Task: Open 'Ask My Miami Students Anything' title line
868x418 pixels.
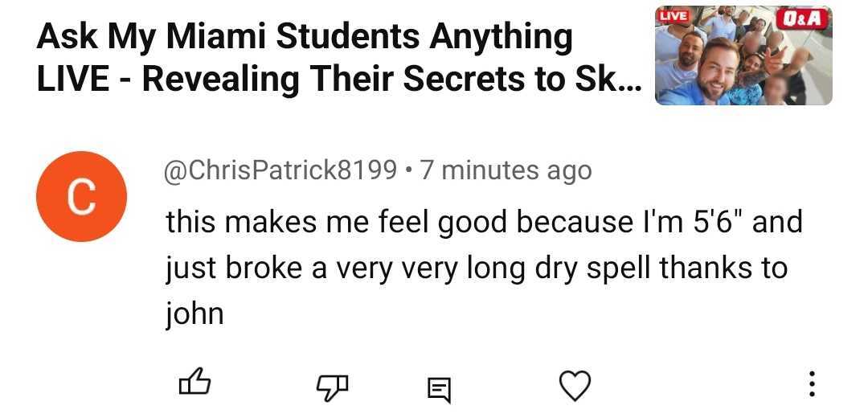Action: pyautogui.click(x=304, y=37)
